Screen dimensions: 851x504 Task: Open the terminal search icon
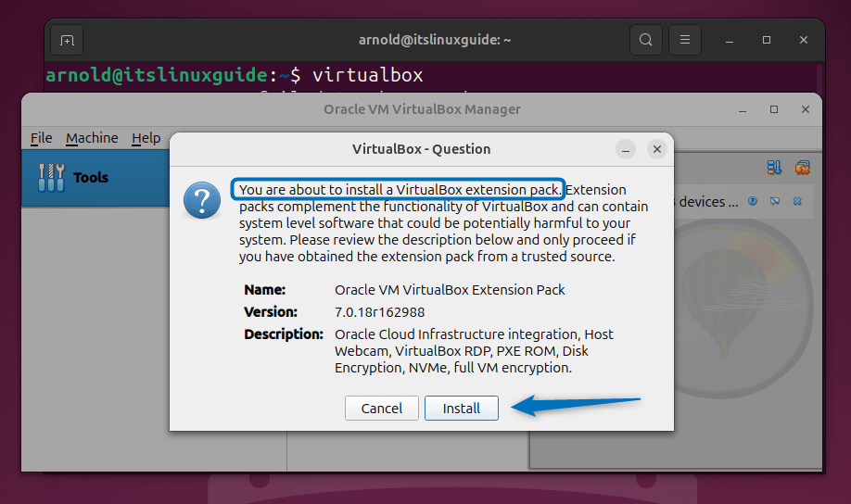[x=646, y=41]
